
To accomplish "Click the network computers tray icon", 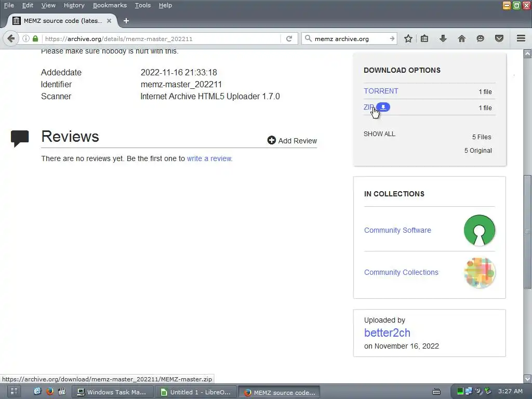I will (469, 391).
